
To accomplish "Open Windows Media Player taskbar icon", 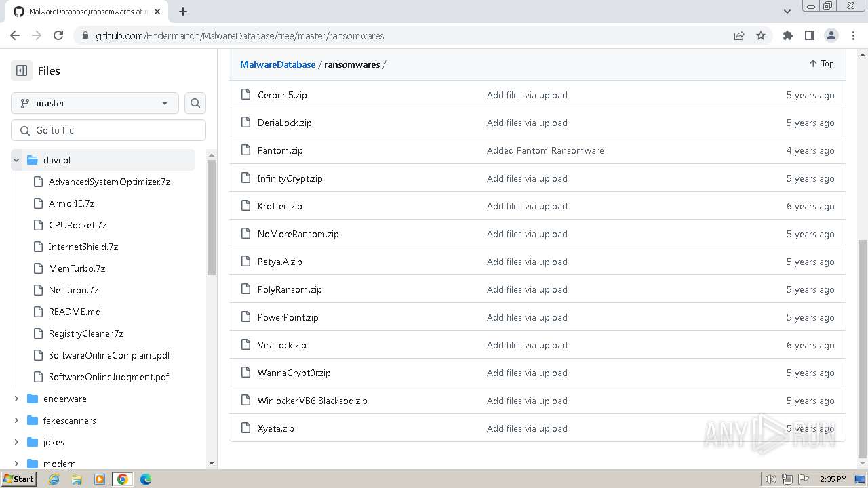I will [x=100, y=479].
